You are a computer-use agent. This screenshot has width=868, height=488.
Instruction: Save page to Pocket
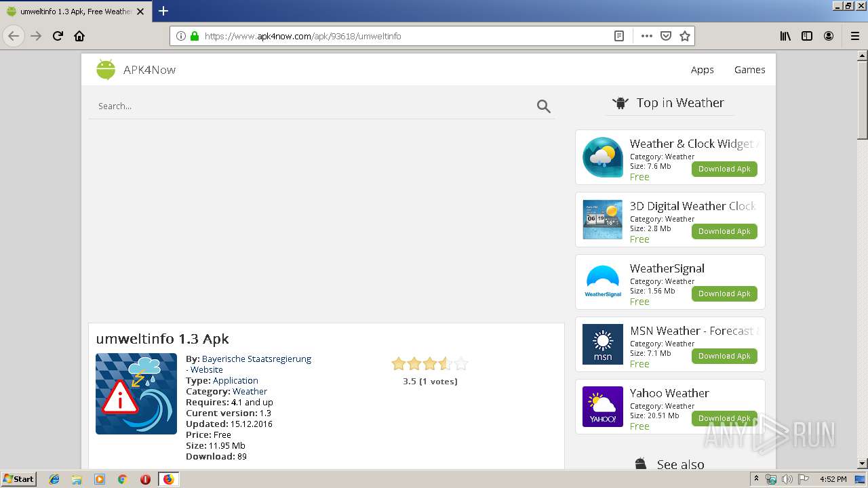click(x=666, y=36)
